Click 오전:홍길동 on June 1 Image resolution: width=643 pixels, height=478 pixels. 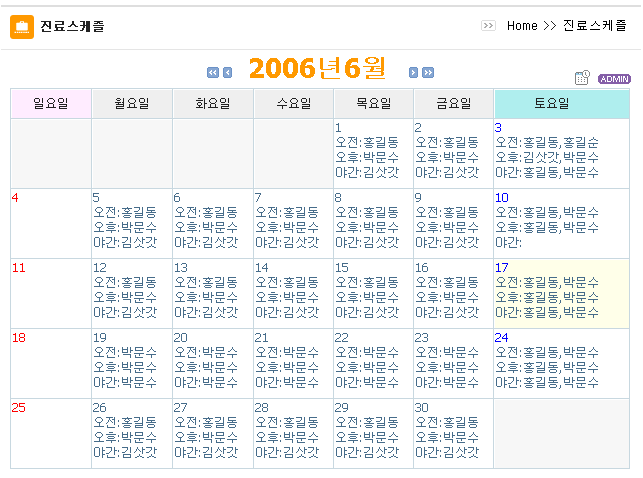(x=367, y=143)
